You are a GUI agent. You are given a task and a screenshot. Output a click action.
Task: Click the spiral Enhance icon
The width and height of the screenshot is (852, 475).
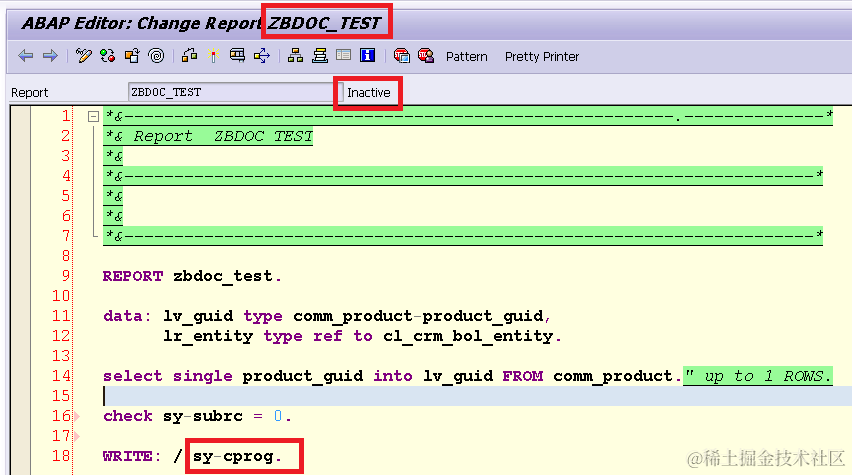(156, 55)
